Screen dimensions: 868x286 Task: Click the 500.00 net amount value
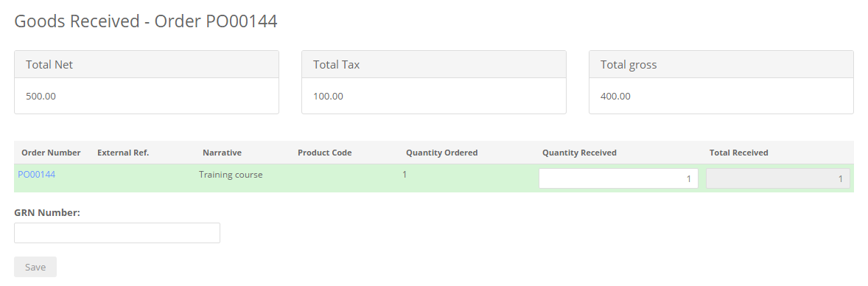(41, 97)
